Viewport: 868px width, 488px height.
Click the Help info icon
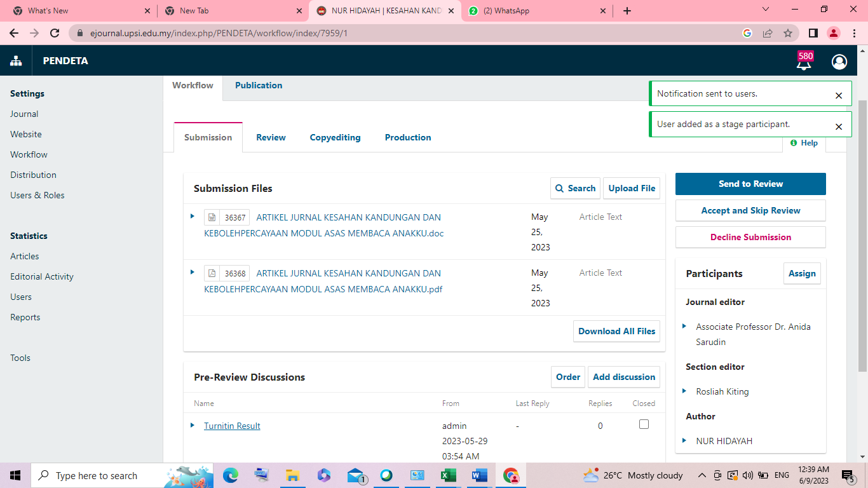point(794,143)
